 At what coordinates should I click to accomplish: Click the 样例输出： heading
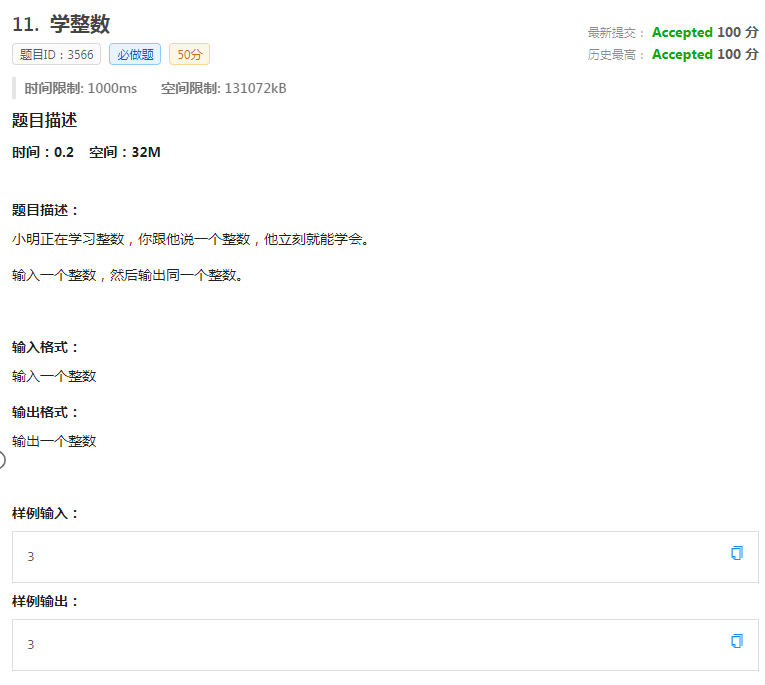point(45,601)
